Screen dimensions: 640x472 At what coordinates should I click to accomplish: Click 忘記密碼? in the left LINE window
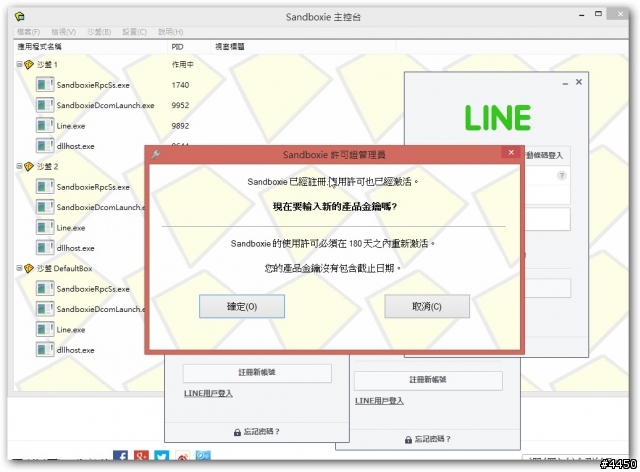pyautogui.click(x=257, y=432)
